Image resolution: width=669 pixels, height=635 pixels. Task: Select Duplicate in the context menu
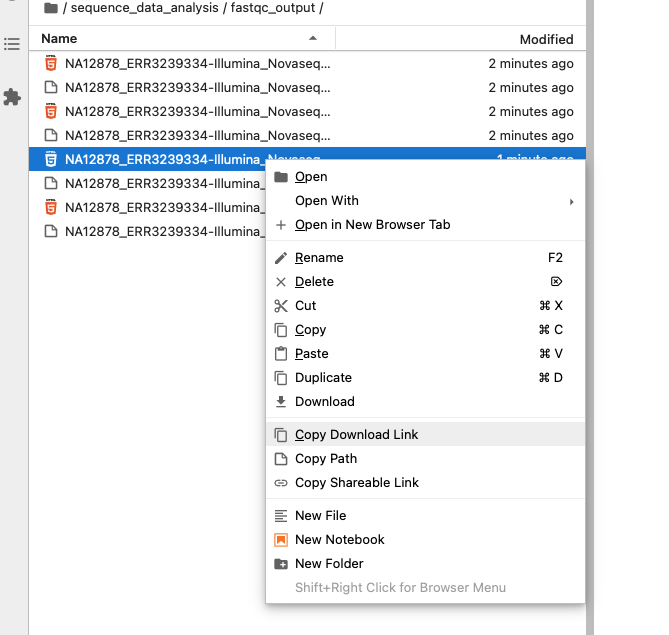pyautogui.click(x=323, y=378)
